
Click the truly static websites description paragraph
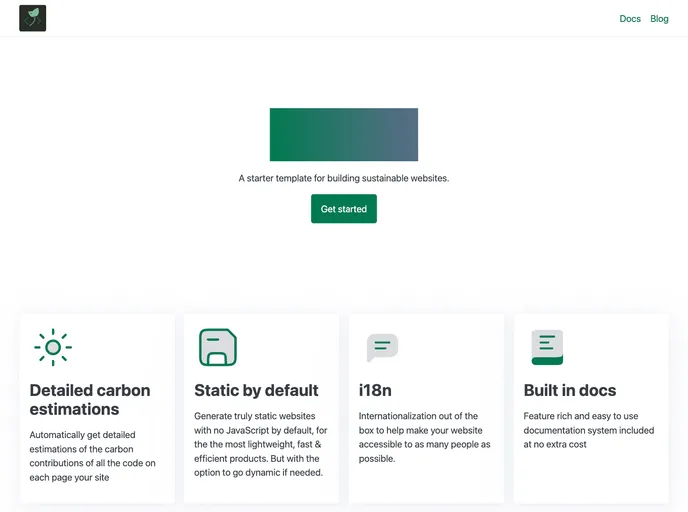click(258, 444)
